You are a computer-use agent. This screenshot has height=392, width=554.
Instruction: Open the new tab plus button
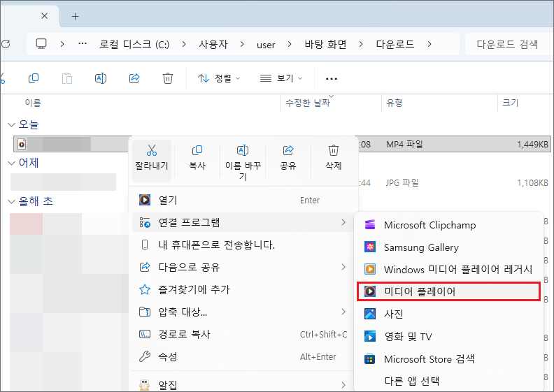(76, 16)
